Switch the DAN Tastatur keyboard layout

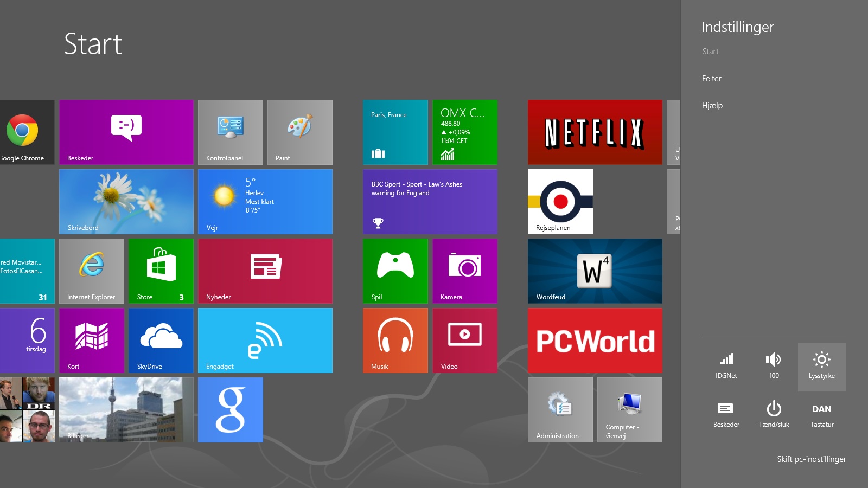[821, 414]
